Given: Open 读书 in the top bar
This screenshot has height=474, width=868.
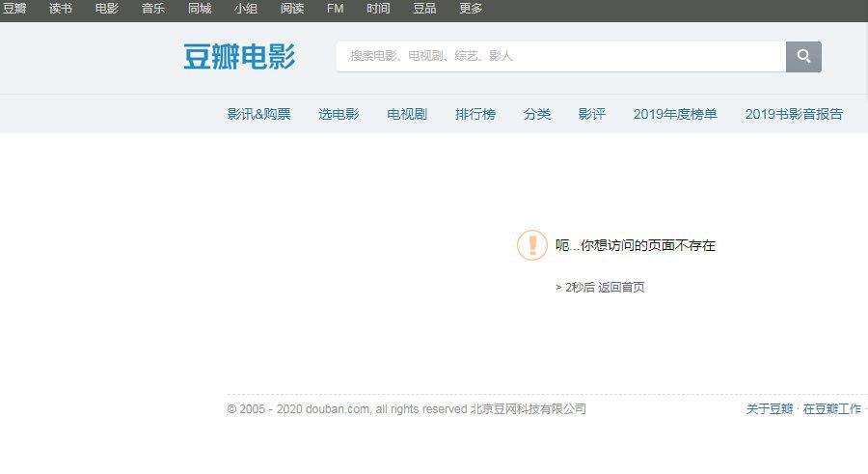Looking at the screenshot, I should 61,9.
